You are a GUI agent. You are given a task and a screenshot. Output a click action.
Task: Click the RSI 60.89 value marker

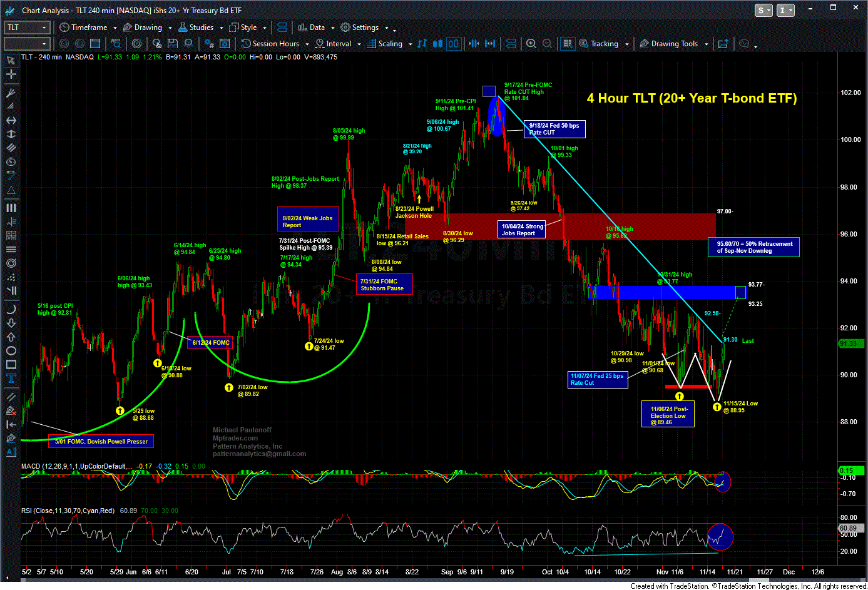tap(851, 528)
